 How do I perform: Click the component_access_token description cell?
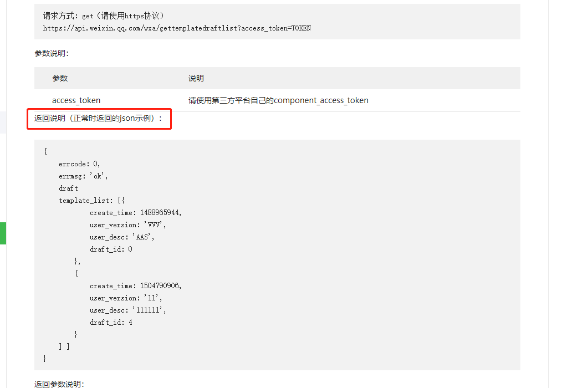(278, 100)
